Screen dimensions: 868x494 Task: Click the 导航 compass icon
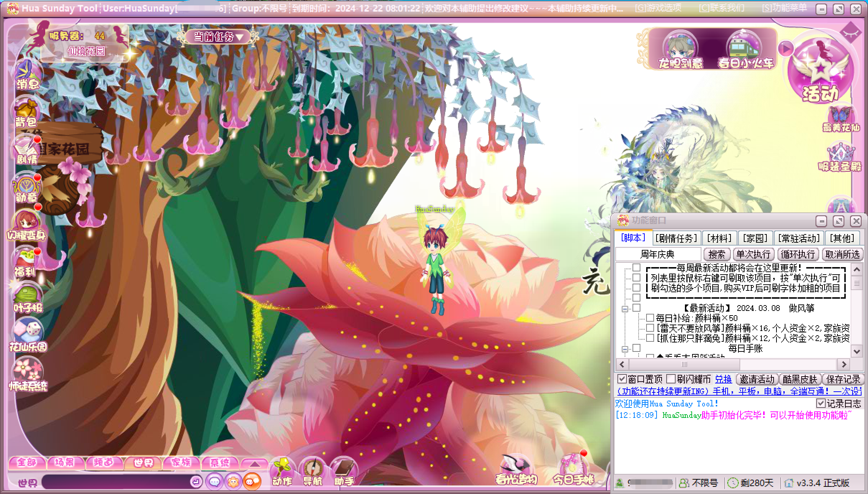point(312,472)
